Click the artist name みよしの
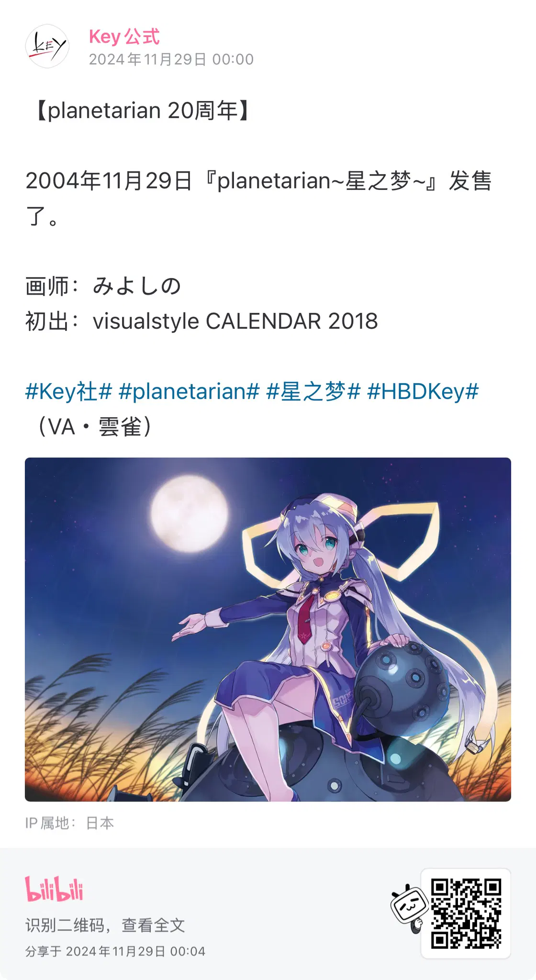The height and width of the screenshot is (980, 536). point(137,286)
